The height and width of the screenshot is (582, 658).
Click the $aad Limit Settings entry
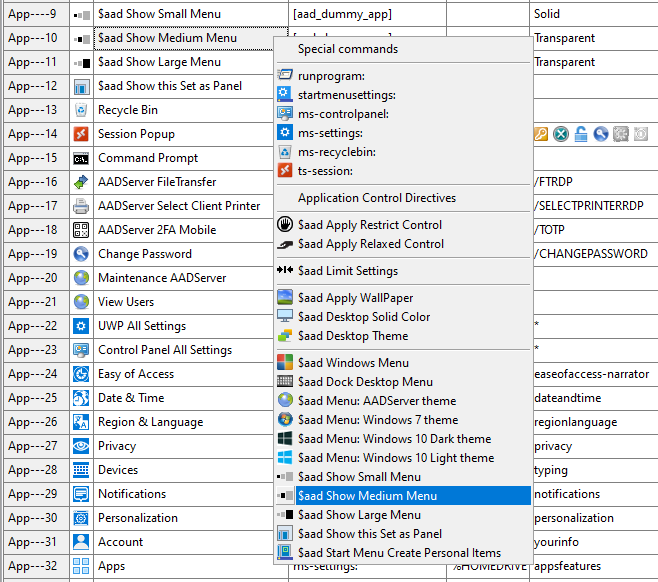[x=347, y=271]
